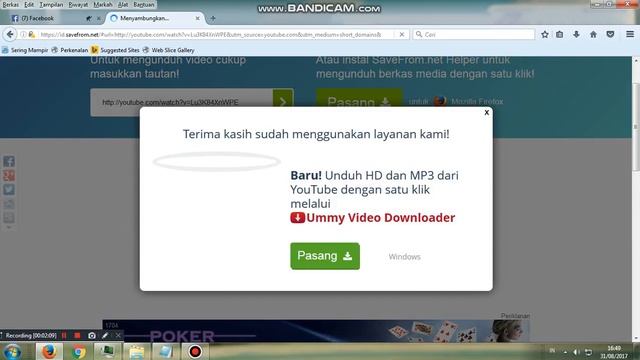
Task: Click the Cari search field
Action: click(473, 35)
